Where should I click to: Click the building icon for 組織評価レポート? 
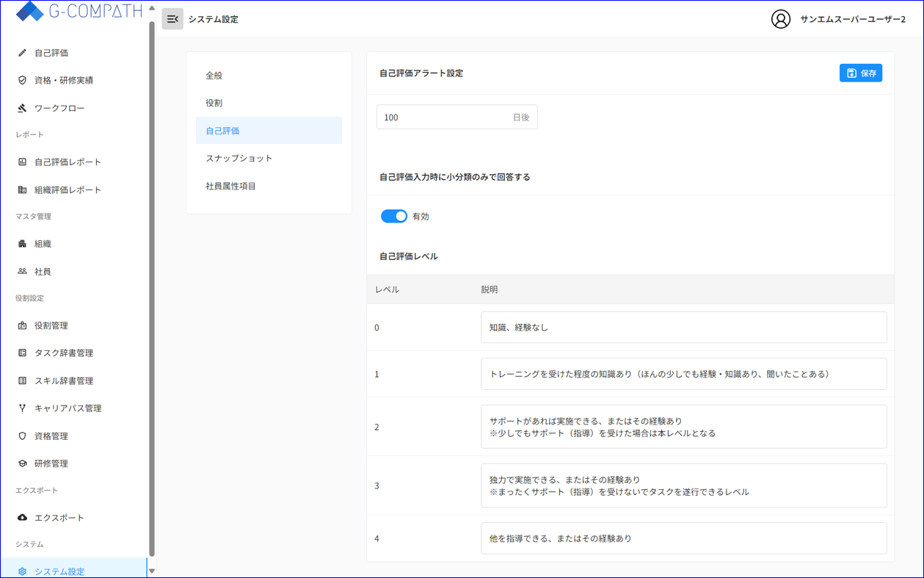(x=22, y=189)
